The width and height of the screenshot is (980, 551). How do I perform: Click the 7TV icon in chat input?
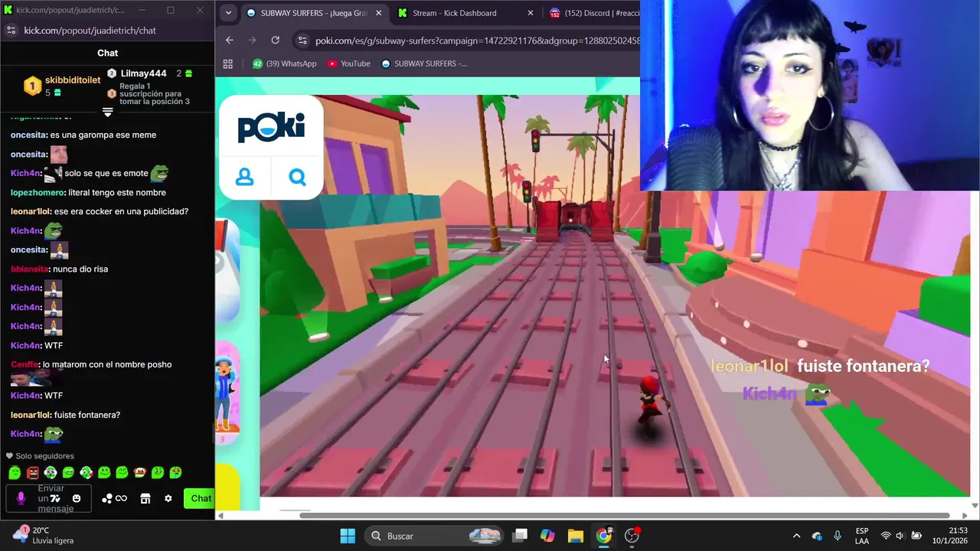pos(55,498)
